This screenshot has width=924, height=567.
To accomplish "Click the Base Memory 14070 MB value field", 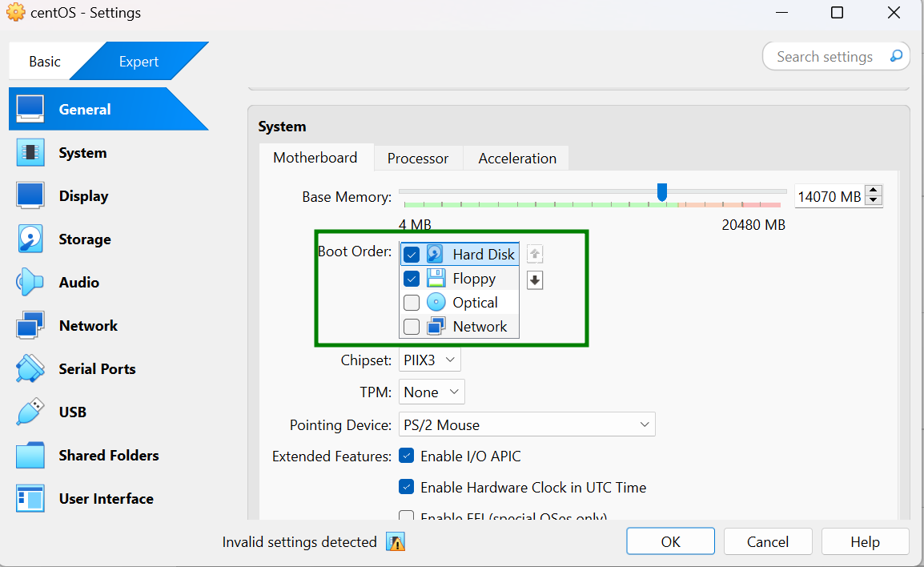I will pos(830,196).
